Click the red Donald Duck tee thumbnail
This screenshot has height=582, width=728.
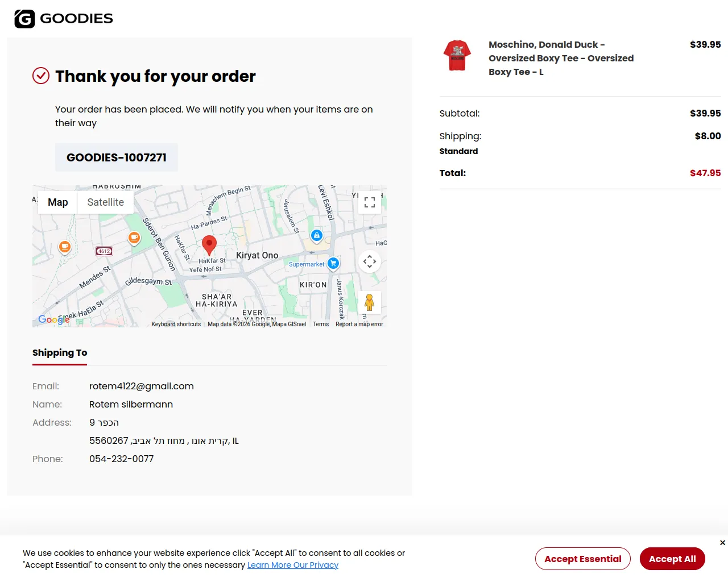coord(457,56)
